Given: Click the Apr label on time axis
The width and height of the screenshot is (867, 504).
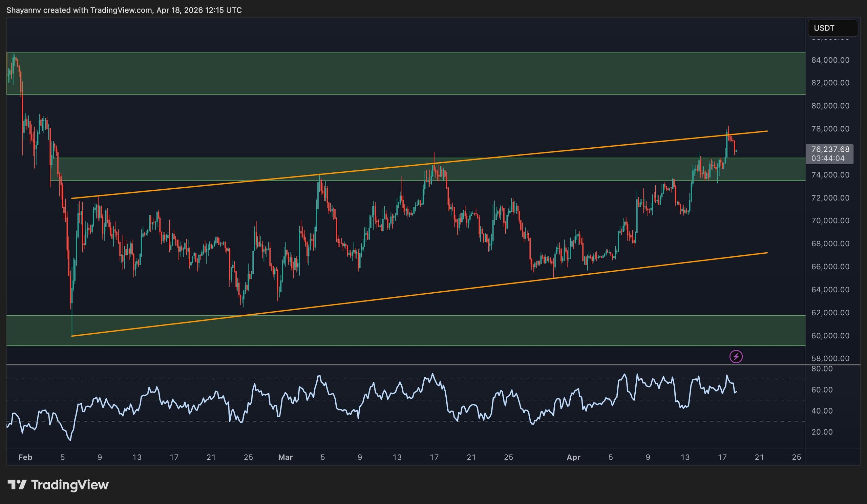Looking at the screenshot, I should 573,457.
